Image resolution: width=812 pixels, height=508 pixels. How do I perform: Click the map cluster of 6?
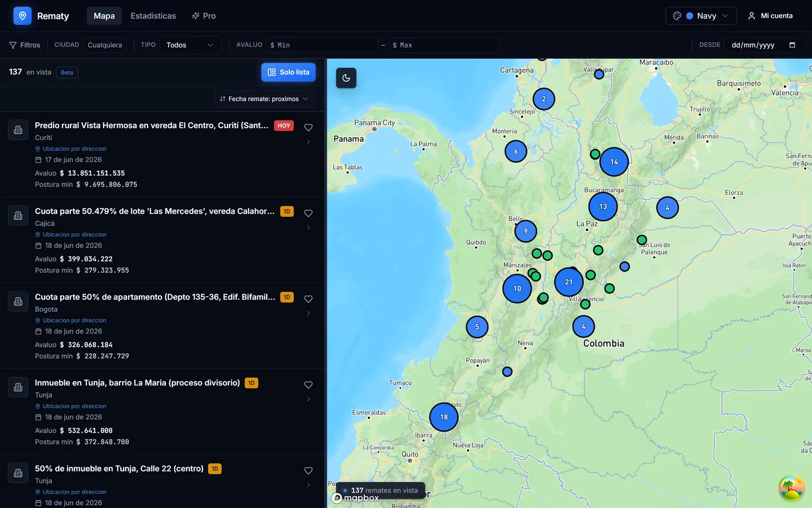(x=516, y=151)
